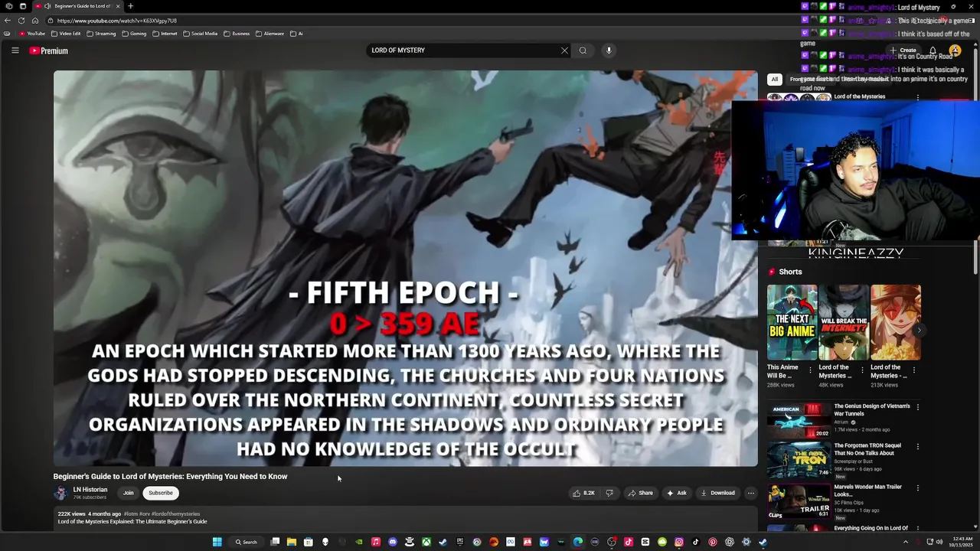Open YouTube notifications bell
The image size is (980, 551).
pos(933,51)
